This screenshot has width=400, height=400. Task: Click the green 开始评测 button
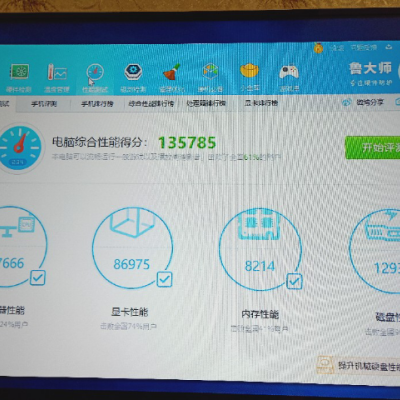373,147
